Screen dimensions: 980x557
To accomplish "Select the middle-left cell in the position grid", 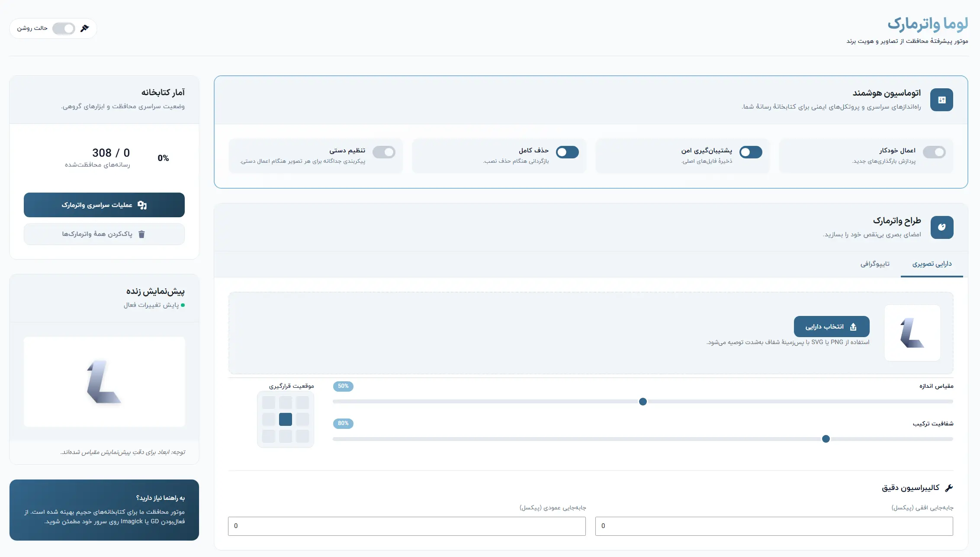I will click(269, 419).
